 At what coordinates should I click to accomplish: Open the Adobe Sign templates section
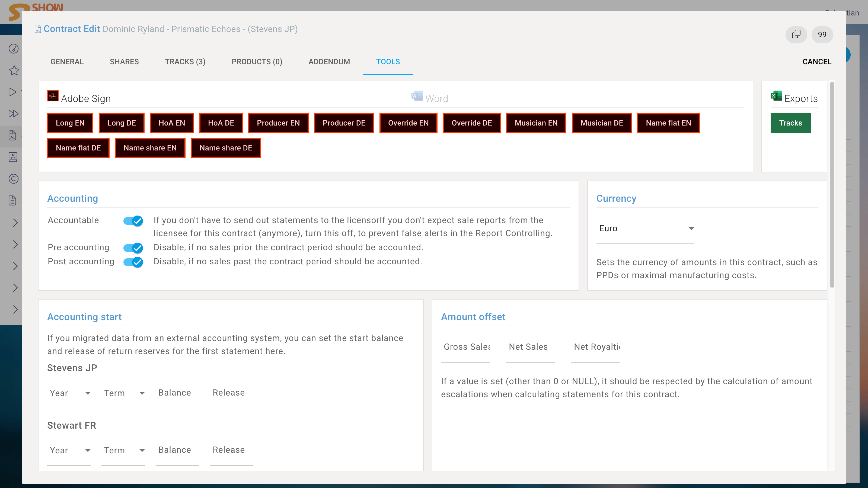coord(80,98)
